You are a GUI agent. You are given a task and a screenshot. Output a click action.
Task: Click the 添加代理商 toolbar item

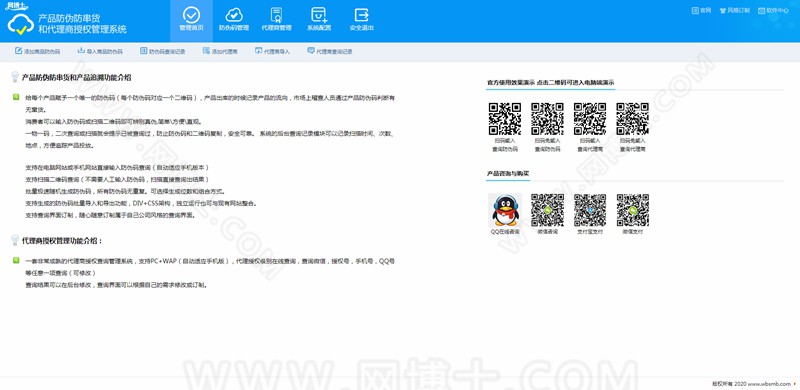point(220,52)
